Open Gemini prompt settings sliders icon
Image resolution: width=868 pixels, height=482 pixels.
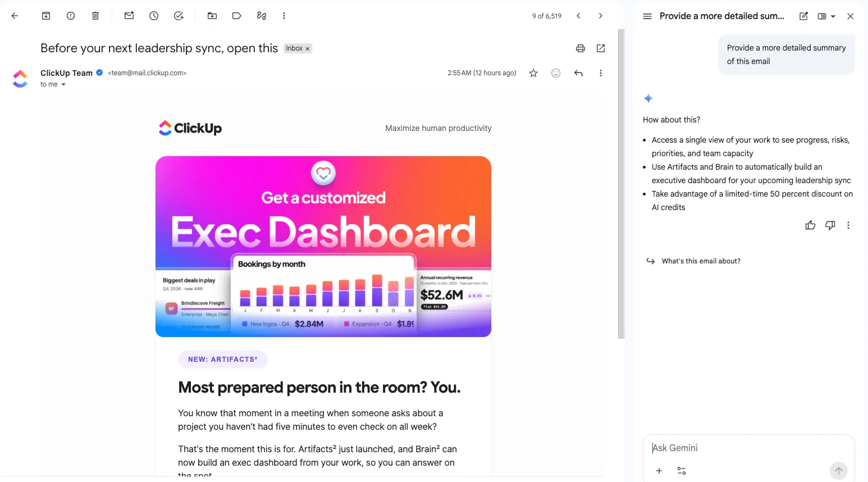tap(682, 471)
